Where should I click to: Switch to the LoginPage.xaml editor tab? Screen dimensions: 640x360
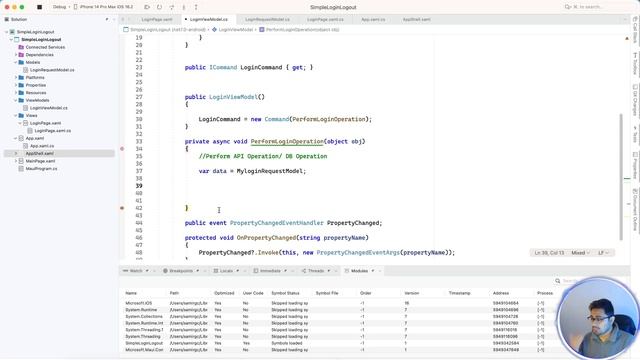(157, 19)
